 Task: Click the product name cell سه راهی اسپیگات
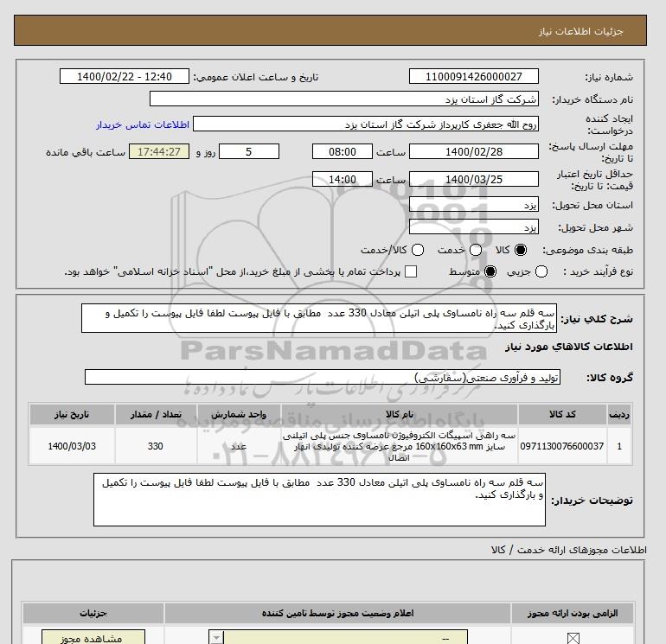coord(400,447)
